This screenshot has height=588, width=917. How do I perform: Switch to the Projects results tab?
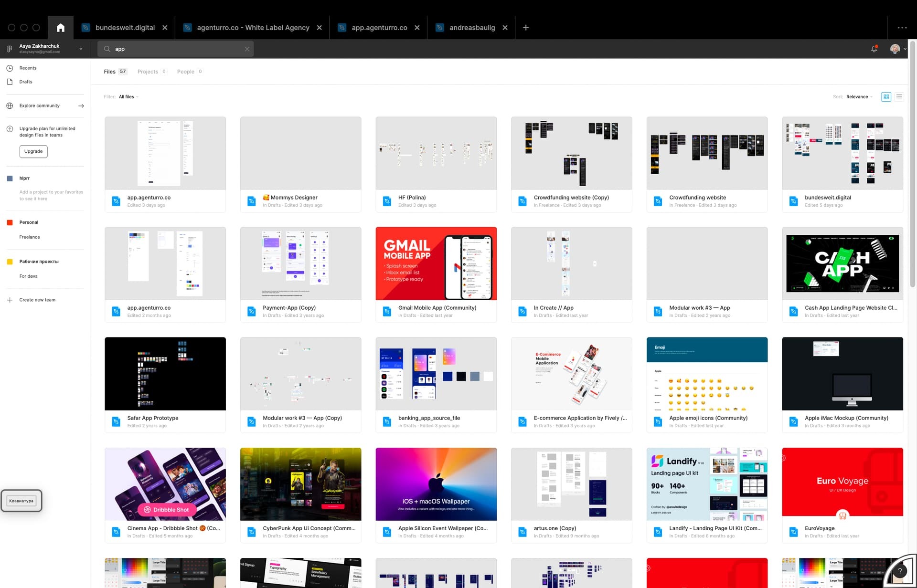pos(151,72)
